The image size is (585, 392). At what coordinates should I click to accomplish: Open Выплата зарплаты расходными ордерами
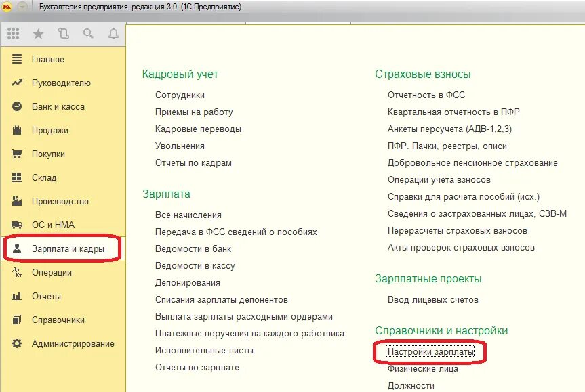[244, 317]
